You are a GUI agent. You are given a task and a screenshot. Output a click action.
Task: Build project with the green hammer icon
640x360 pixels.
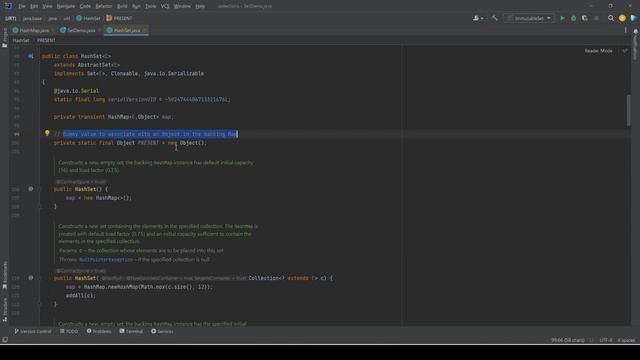coord(495,18)
